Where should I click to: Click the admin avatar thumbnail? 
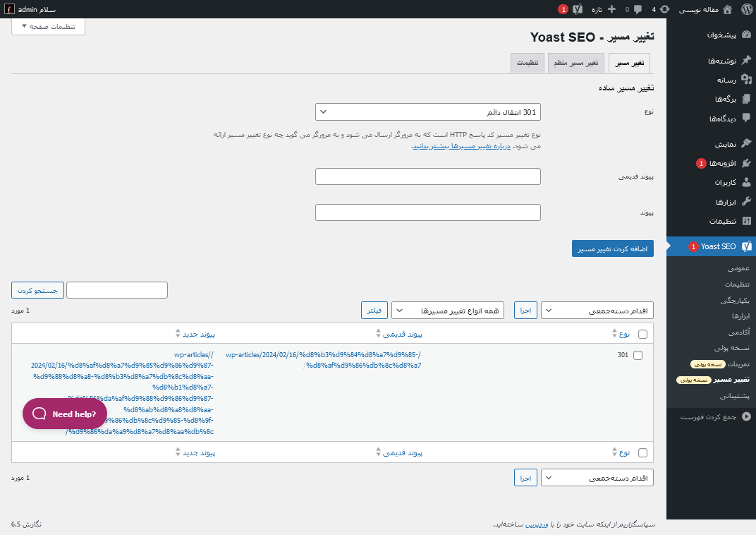(9, 9)
